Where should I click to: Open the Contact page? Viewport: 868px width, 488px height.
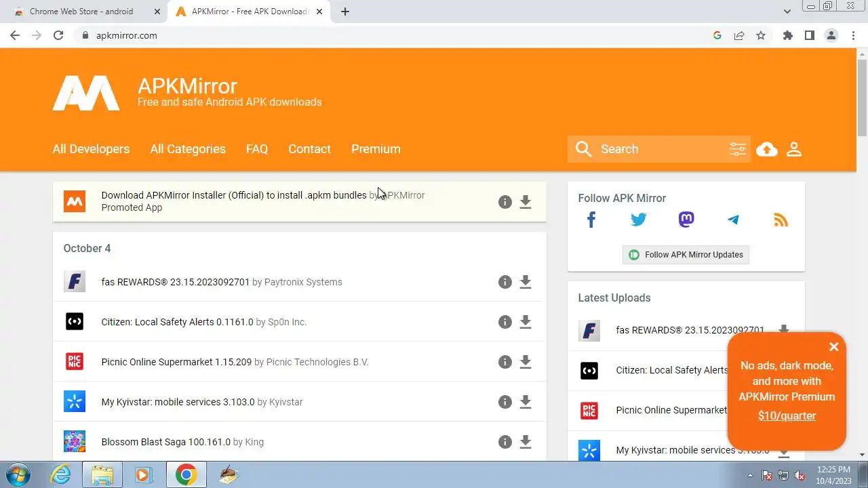click(309, 149)
